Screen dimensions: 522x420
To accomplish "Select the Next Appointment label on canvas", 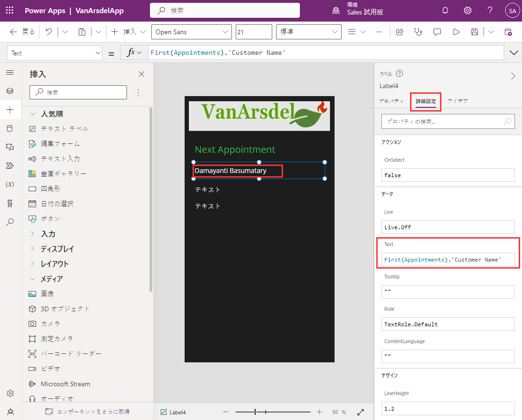I will [235, 150].
